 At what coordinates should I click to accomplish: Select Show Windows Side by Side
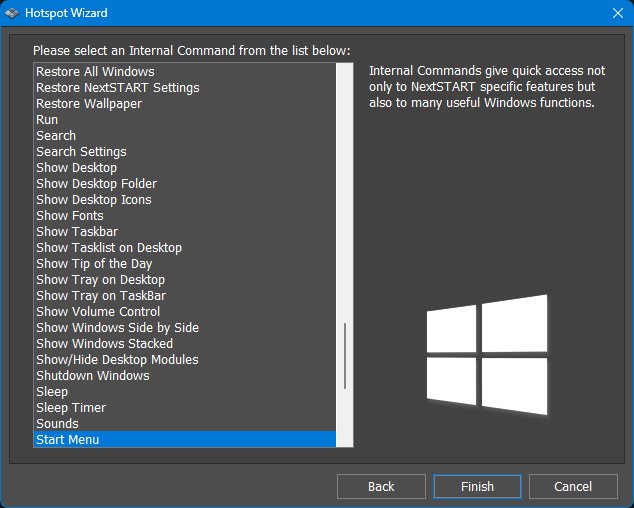pos(185,327)
